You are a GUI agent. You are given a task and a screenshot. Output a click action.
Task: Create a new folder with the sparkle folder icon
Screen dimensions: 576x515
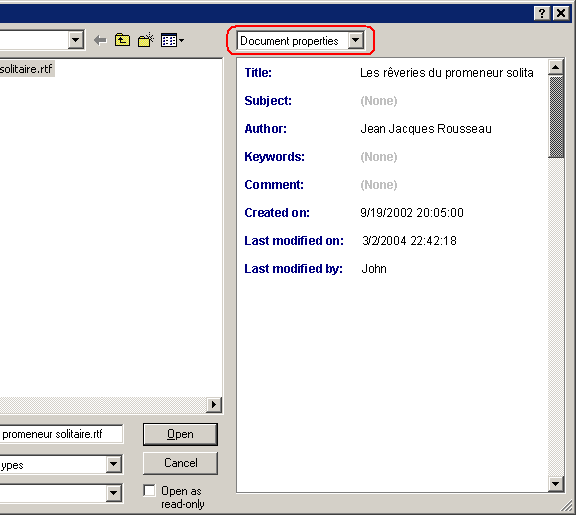coord(146,40)
